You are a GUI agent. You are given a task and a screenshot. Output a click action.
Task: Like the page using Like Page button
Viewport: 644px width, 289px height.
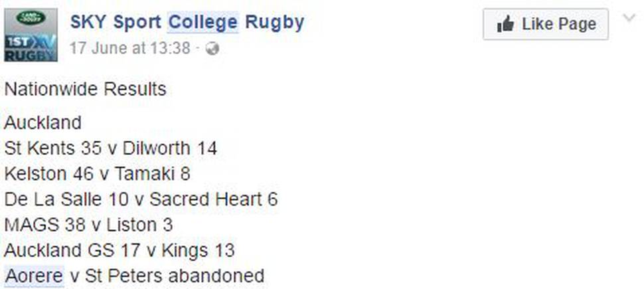point(546,25)
